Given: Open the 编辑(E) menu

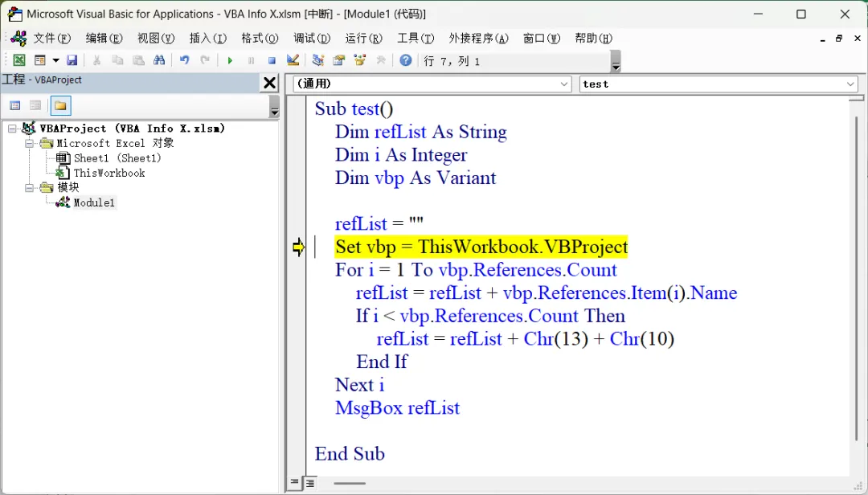Looking at the screenshot, I should 104,39.
